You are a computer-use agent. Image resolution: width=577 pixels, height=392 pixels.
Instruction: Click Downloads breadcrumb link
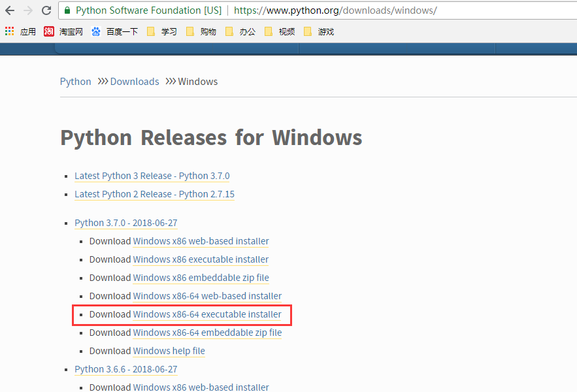click(x=135, y=82)
